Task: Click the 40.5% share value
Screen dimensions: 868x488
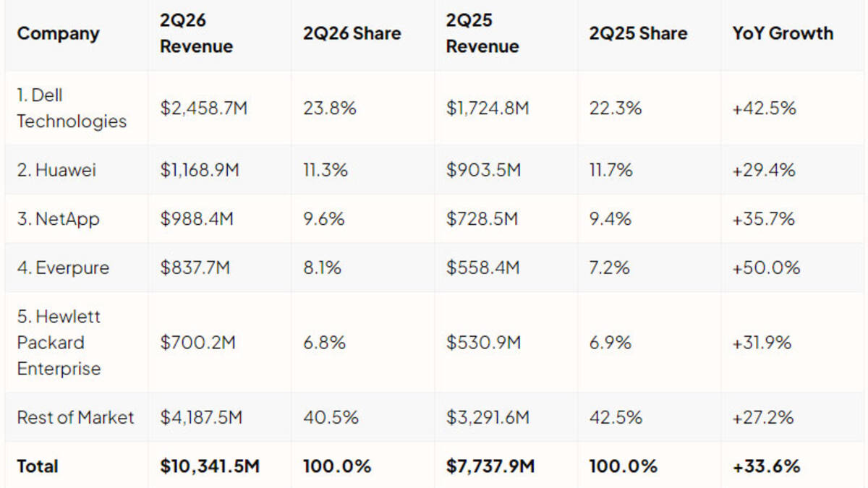Action: (x=331, y=417)
